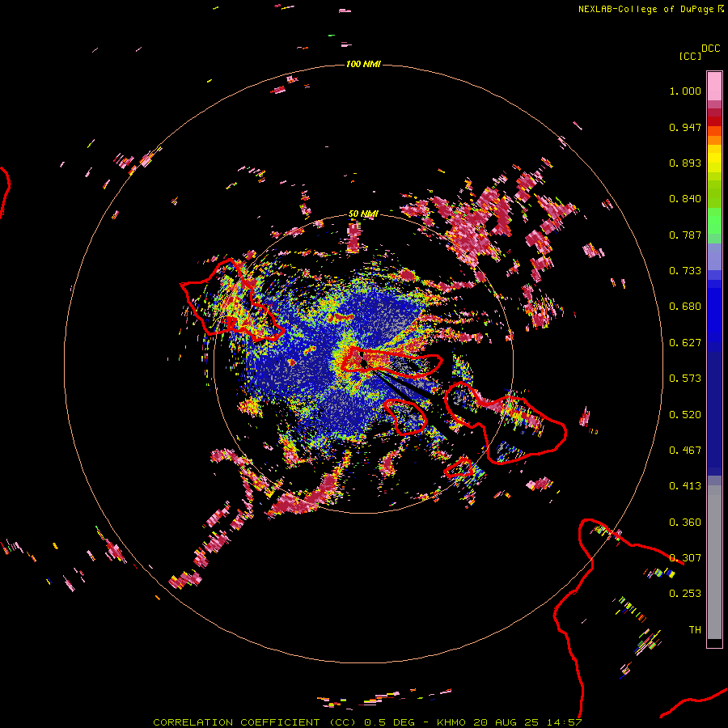728x728 pixels.
Task: Click the light pink top color bar segment
Action: tap(714, 87)
